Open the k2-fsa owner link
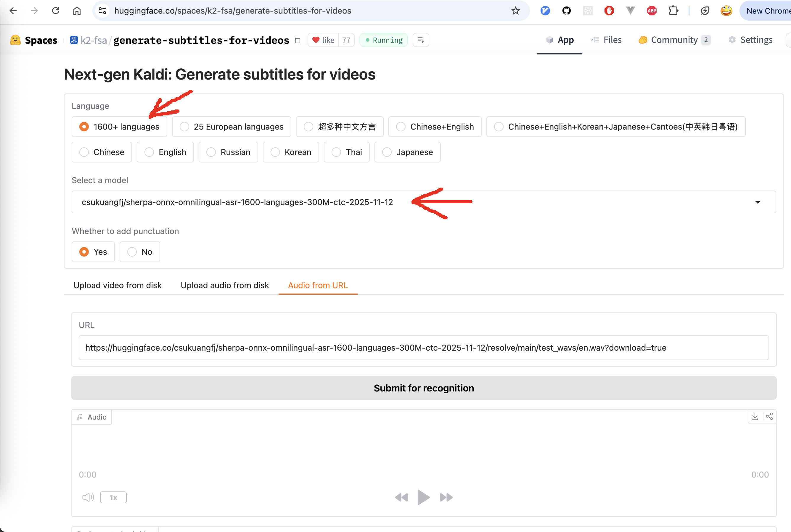Viewport: 791px width, 532px height. pyautogui.click(x=93, y=40)
